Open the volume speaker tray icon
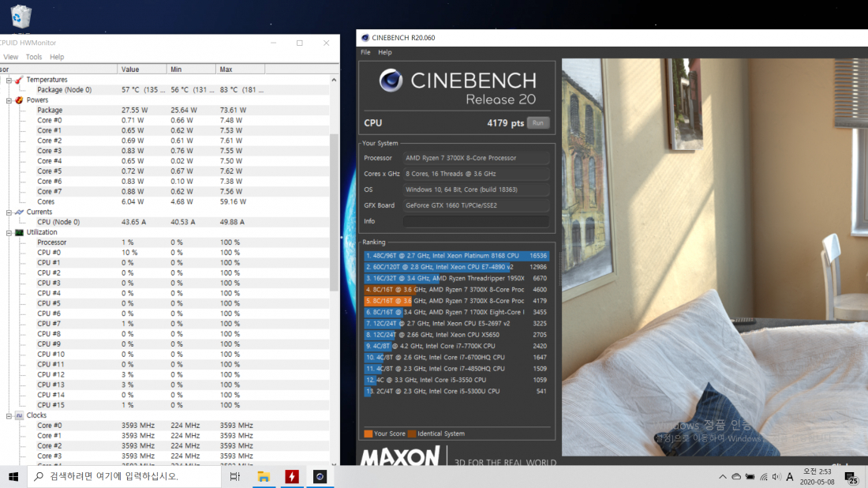868x488 pixels. click(776, 476)
